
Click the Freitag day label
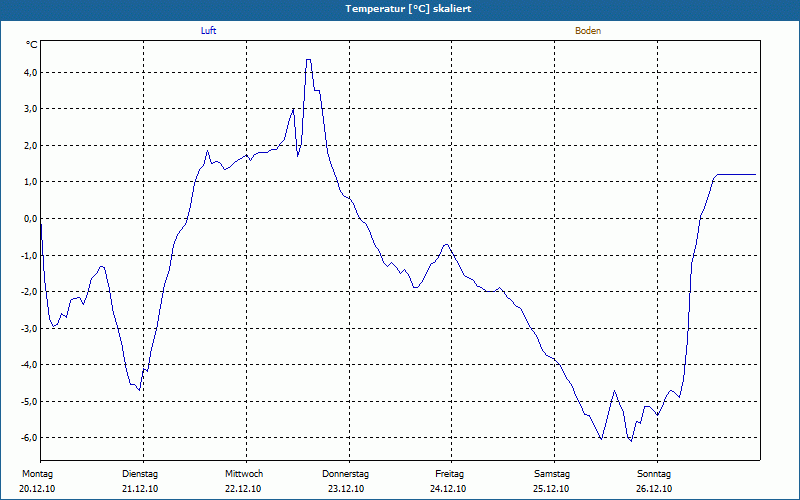pos(449,474)
